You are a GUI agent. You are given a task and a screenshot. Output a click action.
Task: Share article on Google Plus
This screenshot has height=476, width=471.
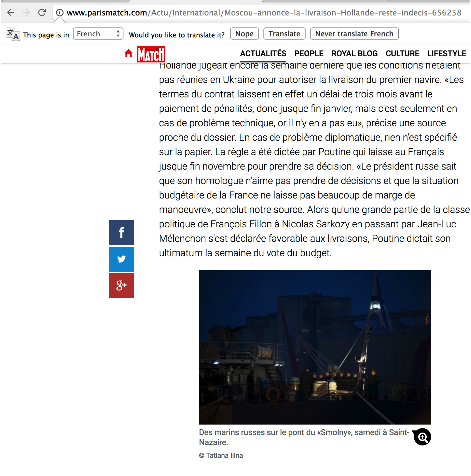[122, 286]
